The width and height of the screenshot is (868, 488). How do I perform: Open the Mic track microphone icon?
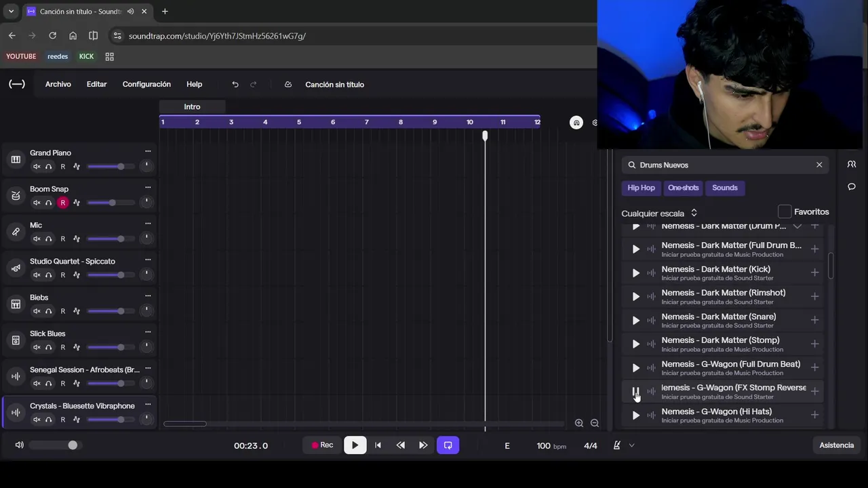(x=16, y=232)
